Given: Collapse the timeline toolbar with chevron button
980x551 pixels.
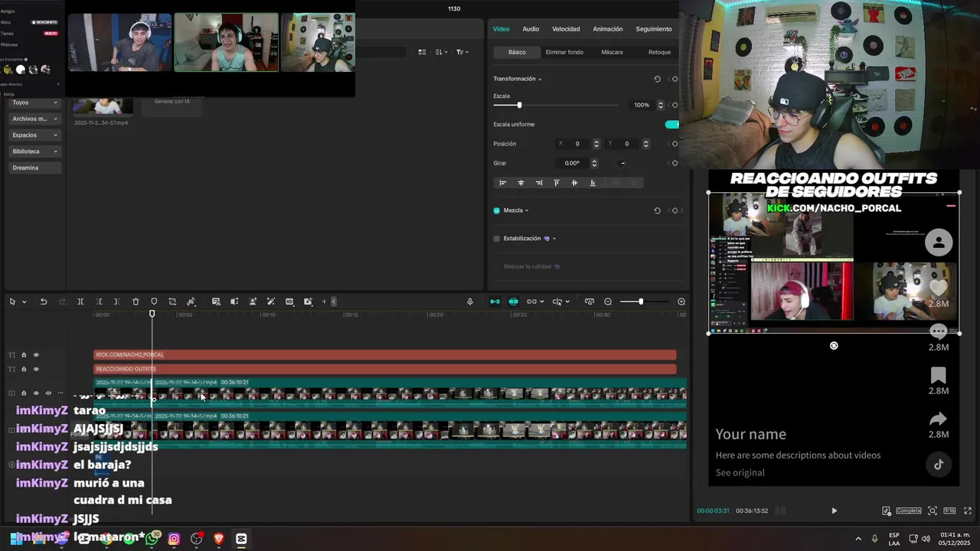Looking at the screenshot, I should [333, 302].
